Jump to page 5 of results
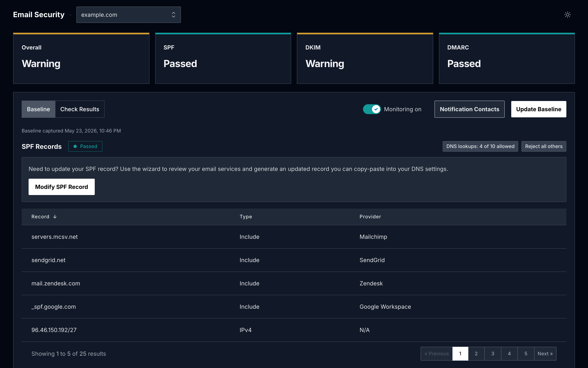This screenshot has height=368, width=588. [x=526, y=354]
